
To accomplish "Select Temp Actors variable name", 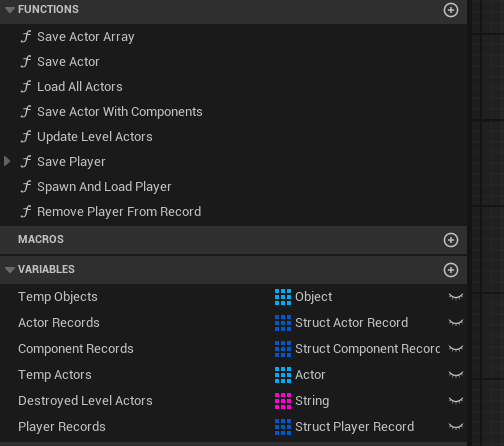I will click(55, 375).
